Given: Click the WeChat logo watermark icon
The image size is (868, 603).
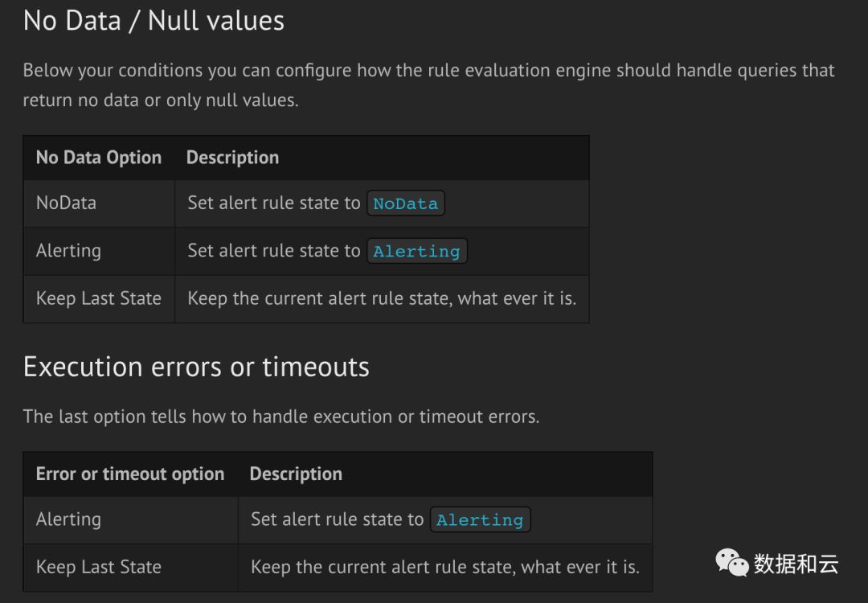Looking at the screenshot, I should 732,563.
